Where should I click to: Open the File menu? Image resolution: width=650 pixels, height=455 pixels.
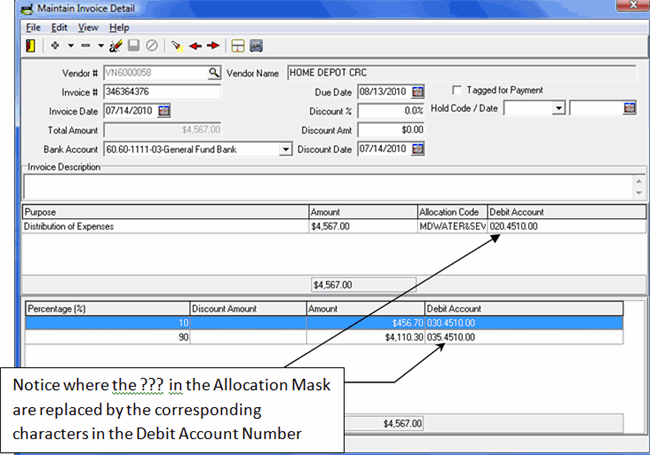33,28
